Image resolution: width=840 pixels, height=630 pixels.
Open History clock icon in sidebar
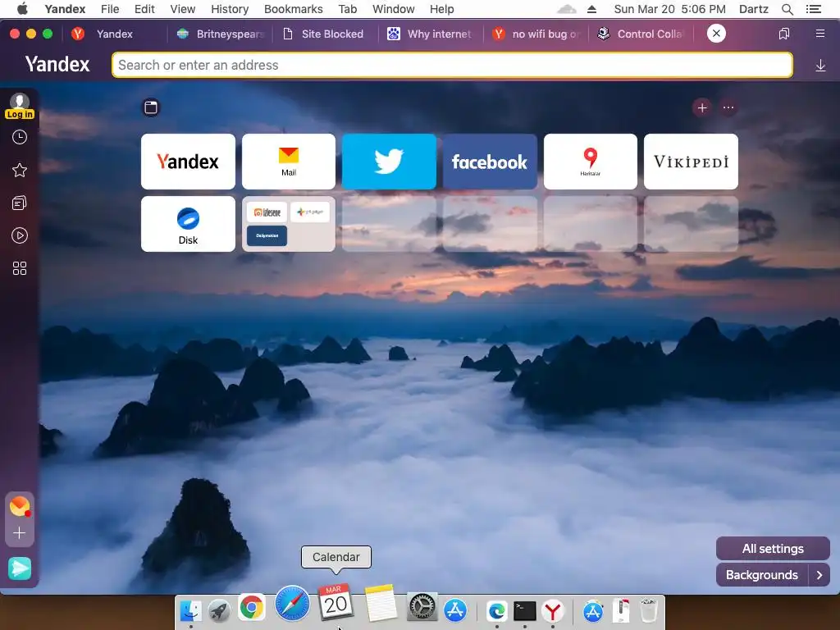[20, 138]
